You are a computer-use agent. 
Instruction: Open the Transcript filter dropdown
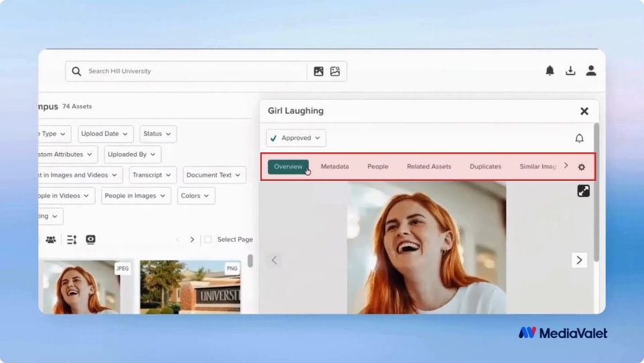point(153,175)
